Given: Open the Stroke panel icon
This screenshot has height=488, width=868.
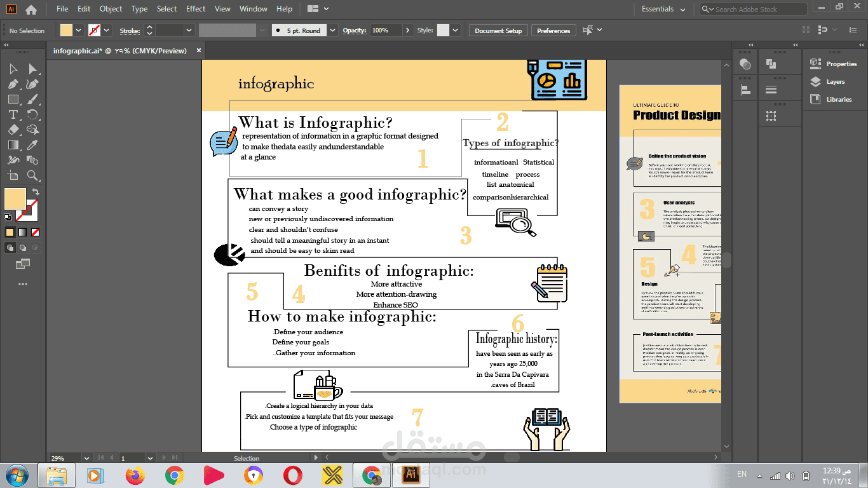Looking at the screenshot, I should pyautogui.click(x=771, y=90).
